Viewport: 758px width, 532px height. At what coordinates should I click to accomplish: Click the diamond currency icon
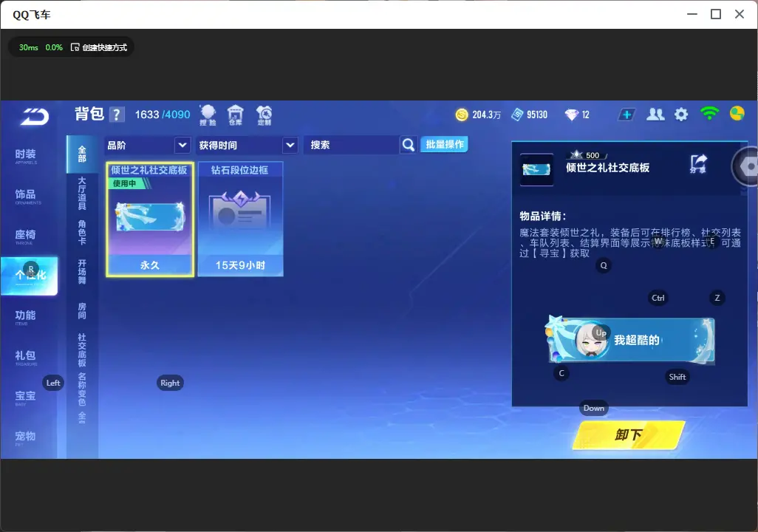pos(571,115)
